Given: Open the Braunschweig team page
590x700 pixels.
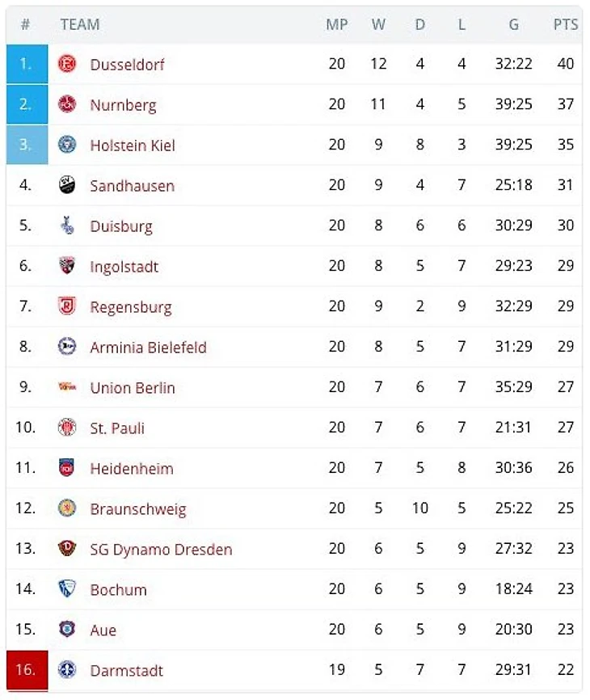Looking at the screenshot, I should point(138,509).
